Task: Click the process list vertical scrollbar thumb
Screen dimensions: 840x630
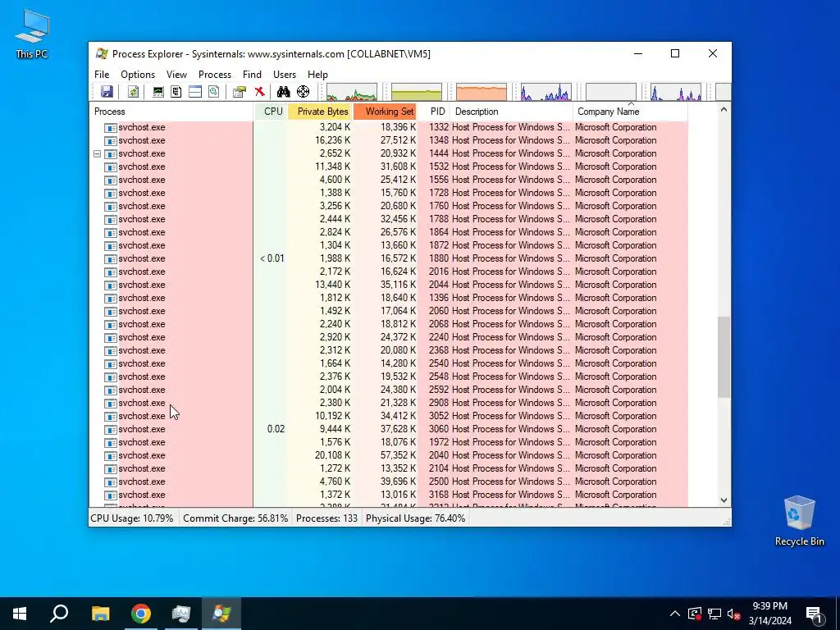Action: 724,358
